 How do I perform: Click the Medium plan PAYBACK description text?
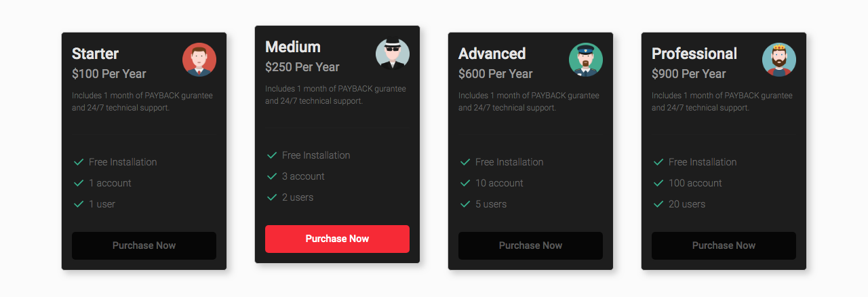pos(336,95)
